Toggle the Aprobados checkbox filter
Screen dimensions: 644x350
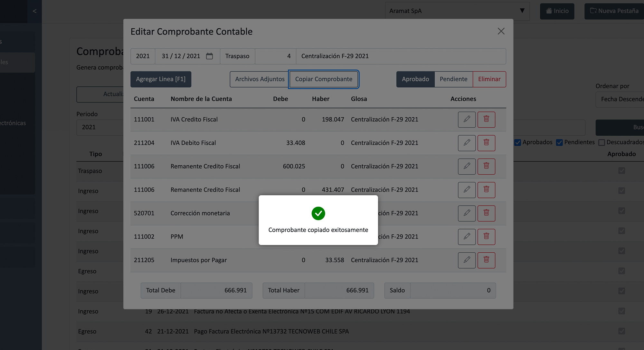pos(517,142)
